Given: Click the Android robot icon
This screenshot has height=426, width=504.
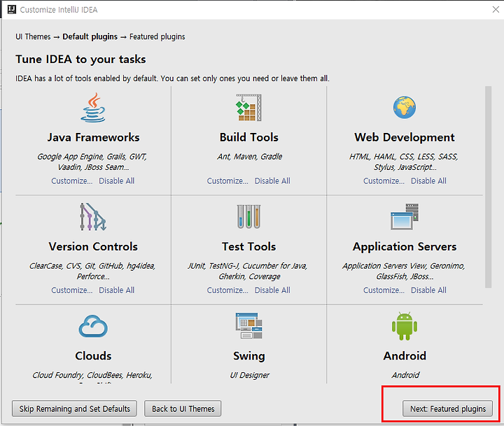Looking at the screenshot, I should point(405,326).
